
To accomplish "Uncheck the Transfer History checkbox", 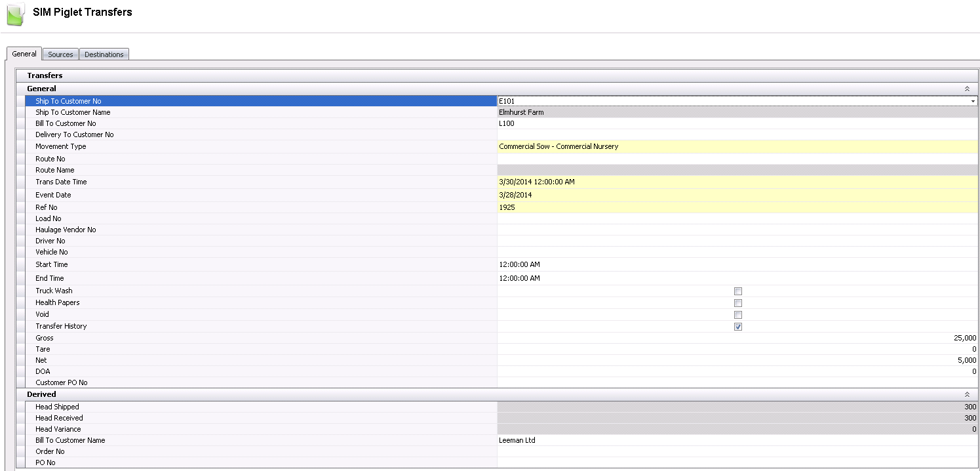I will 738,327.
